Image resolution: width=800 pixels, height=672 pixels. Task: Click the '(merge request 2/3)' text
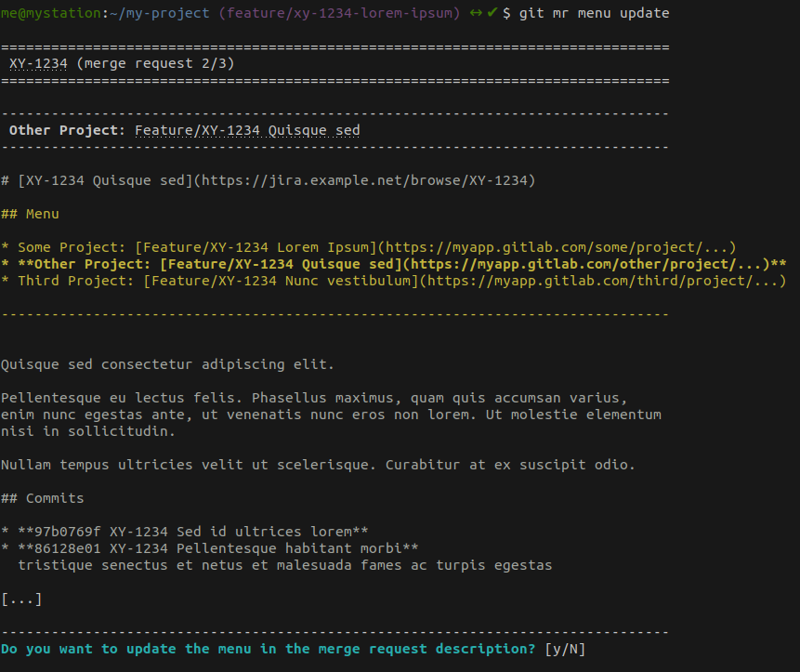tap(155, 64)
